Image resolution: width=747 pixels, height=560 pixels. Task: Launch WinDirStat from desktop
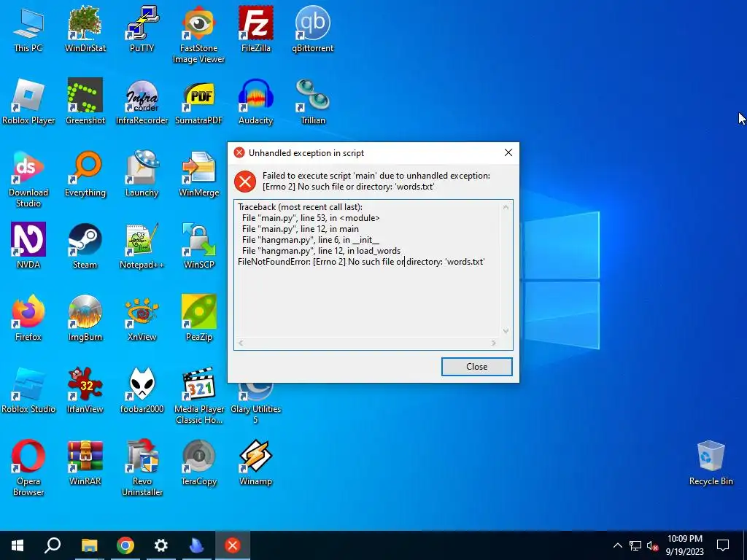click(85, 29)
